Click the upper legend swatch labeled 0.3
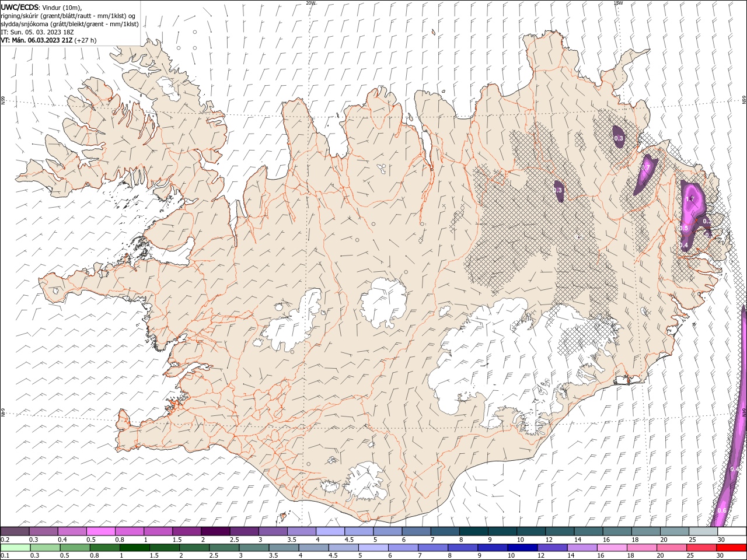This screenshot has height=560, width=747. (43, 531)
